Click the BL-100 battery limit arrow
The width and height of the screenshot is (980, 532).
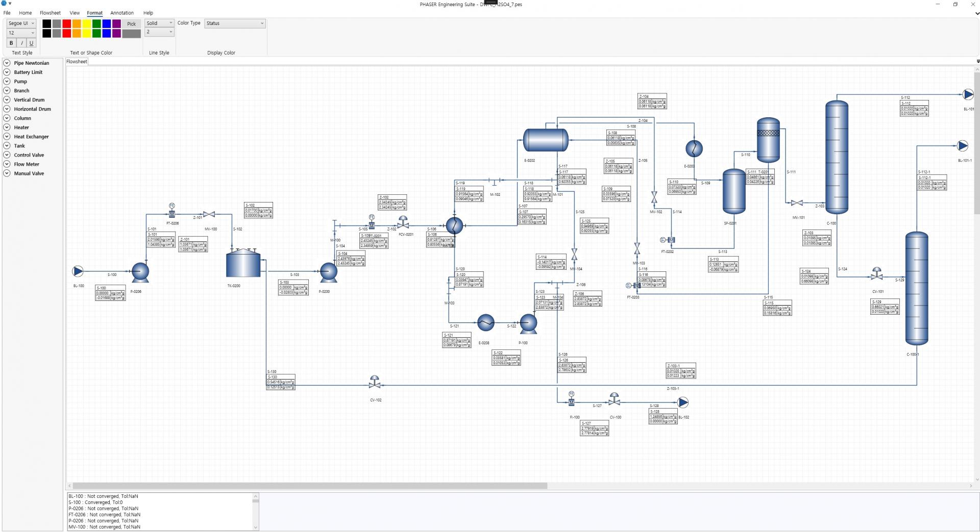[78, 271]
